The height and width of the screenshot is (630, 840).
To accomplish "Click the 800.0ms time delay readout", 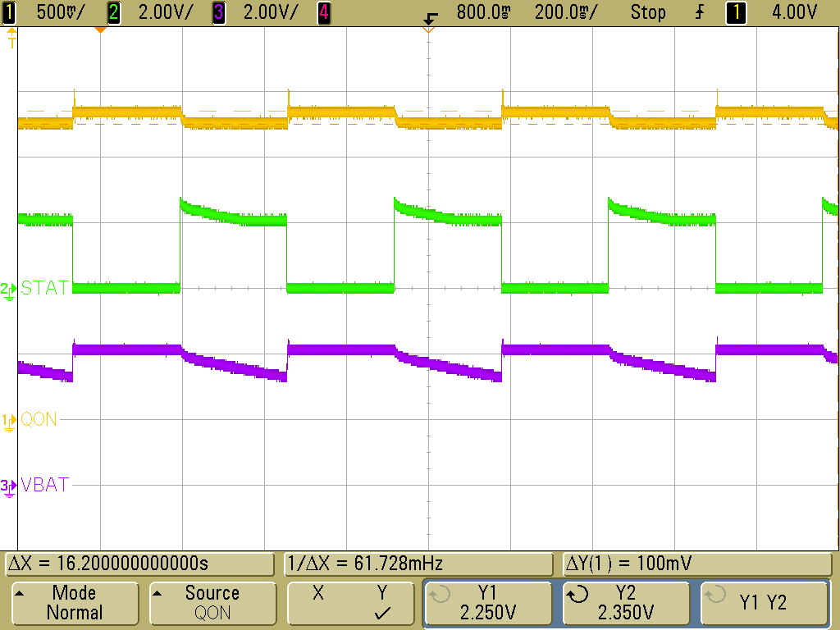I will click(483, 12).
